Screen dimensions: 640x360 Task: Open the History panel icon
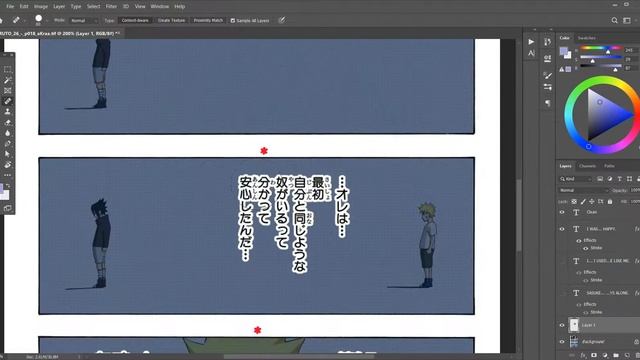coord(548,42)
